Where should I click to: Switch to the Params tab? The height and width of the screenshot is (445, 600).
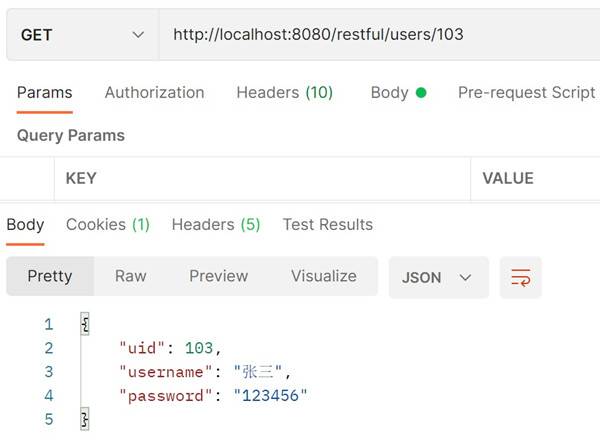pos(44,93)
